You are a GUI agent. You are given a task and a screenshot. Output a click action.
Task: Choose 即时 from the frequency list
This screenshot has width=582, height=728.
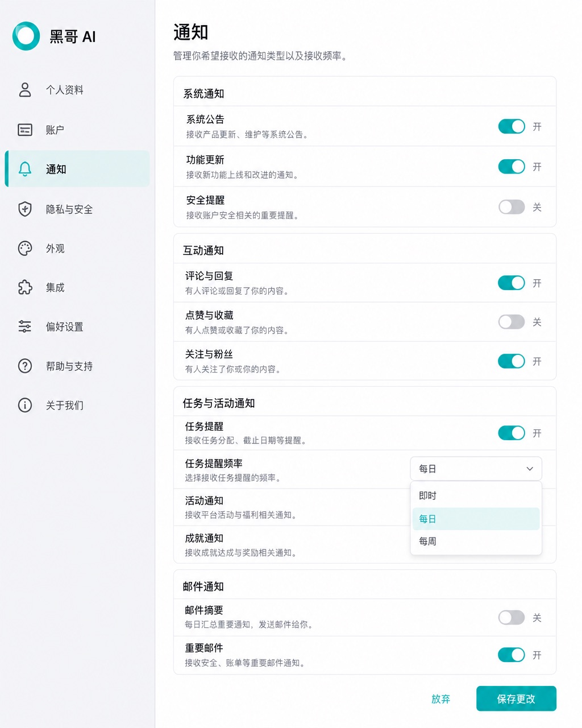[x=476, y=496]
